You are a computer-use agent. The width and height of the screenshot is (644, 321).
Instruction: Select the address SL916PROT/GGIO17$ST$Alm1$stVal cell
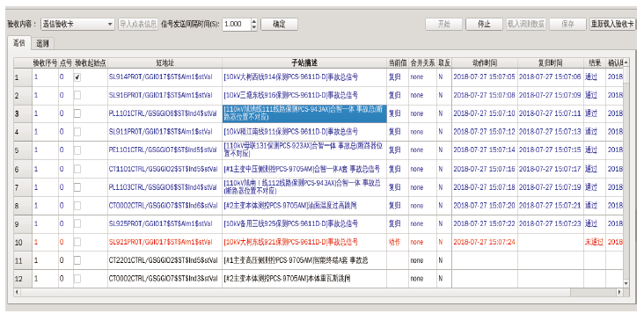click(x=165, y=95)
